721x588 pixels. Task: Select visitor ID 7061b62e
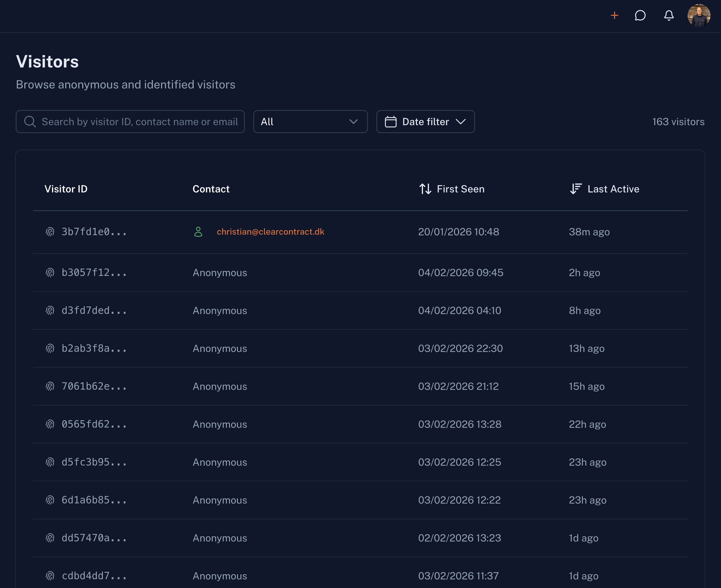click(x=94, y=387)
